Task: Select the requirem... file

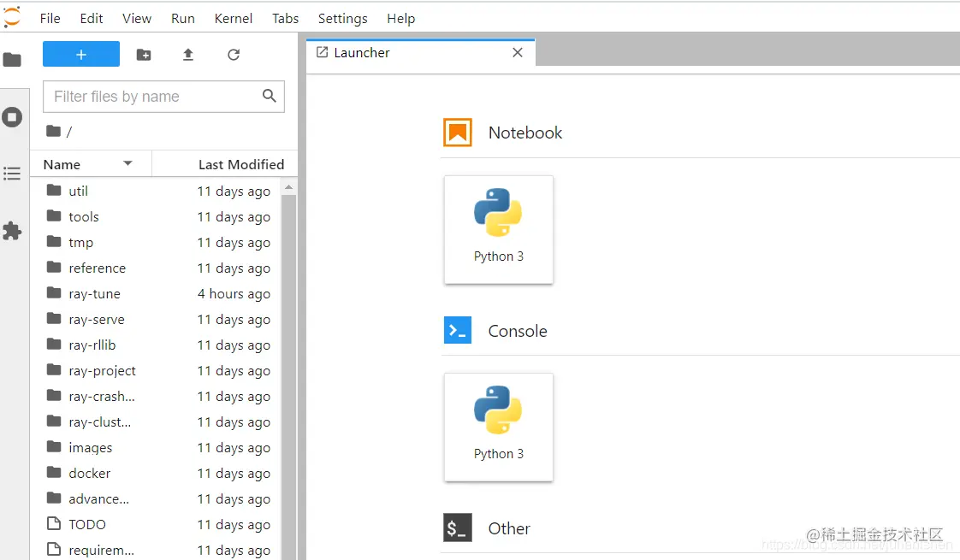Action: point(156,551)
